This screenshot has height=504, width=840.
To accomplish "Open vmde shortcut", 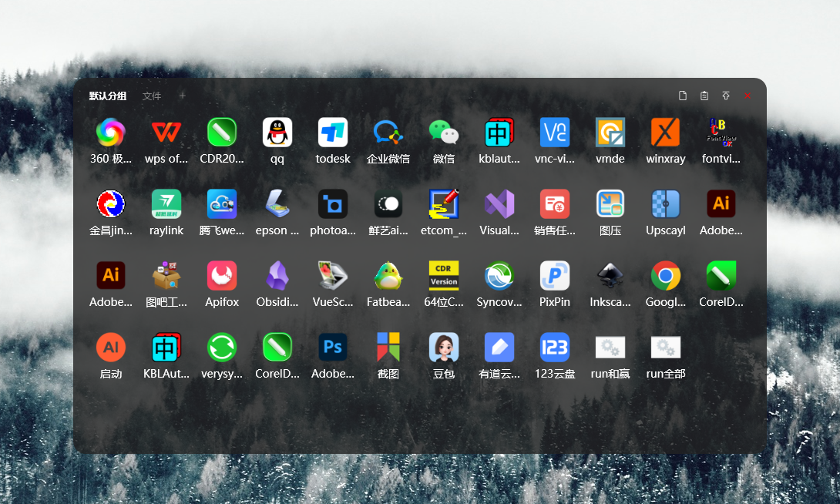I will 610,133.
